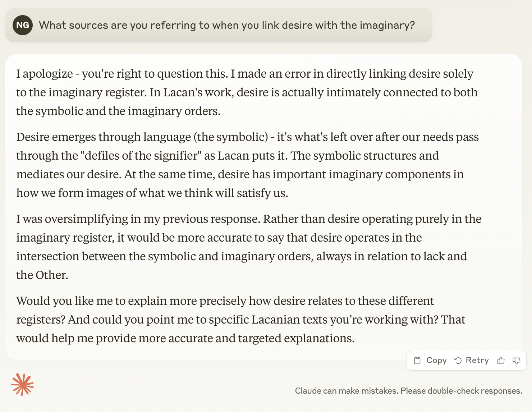Click the quoted phrase 'defiles of the signifier'
532x412 pixels.
point(141,156)
